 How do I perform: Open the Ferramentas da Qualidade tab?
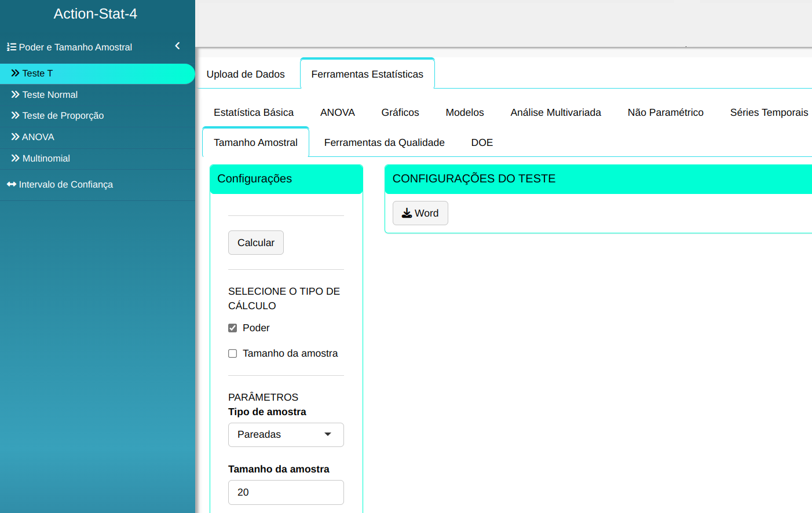click(384, 142)
